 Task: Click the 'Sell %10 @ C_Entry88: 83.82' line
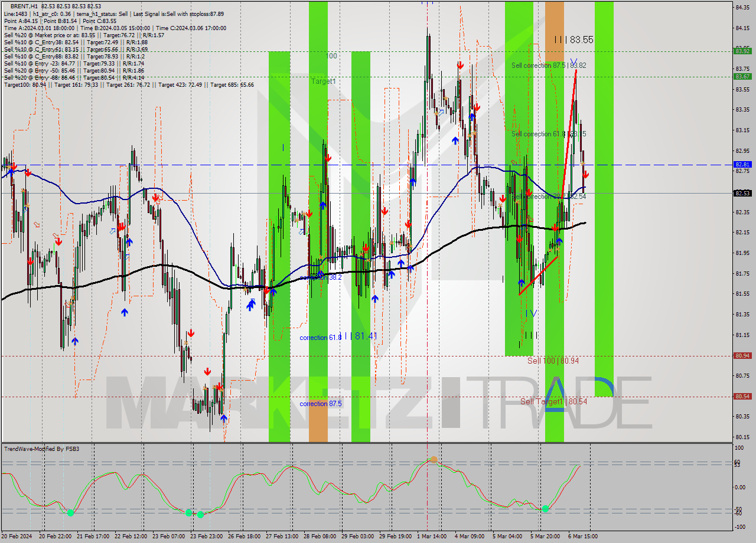point(74,56)
